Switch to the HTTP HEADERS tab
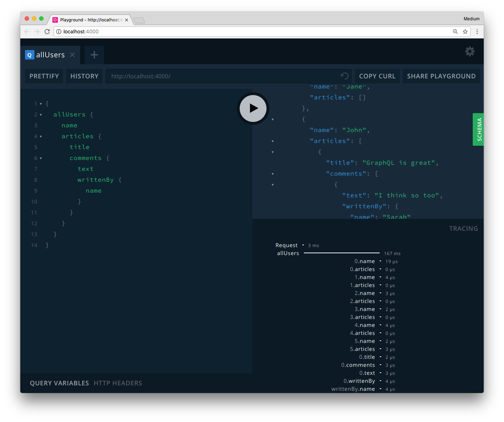Screen dimensions: 504x422 [118, 383]
